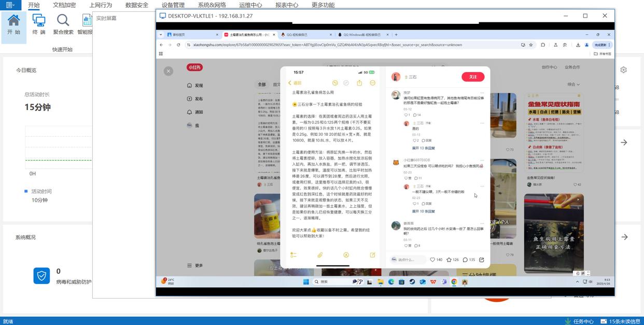Click 业务合作 link on xiaohongshu

click(572, 67)
